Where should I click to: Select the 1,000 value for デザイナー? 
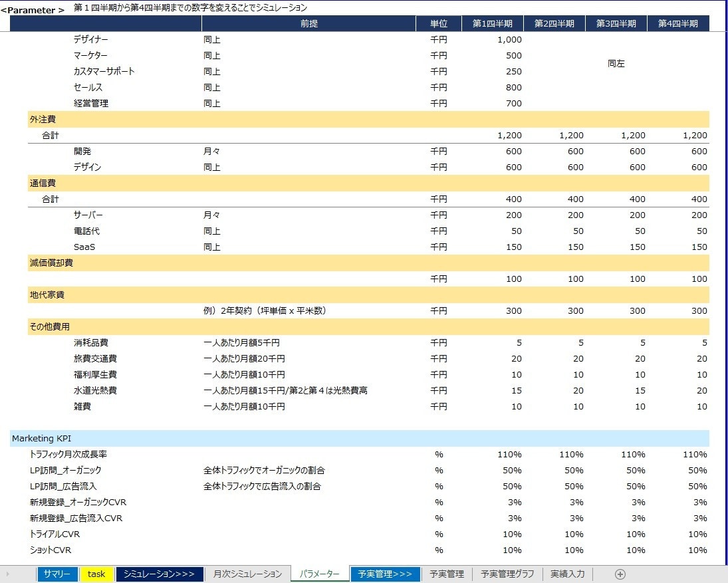(x=509, y=40)
